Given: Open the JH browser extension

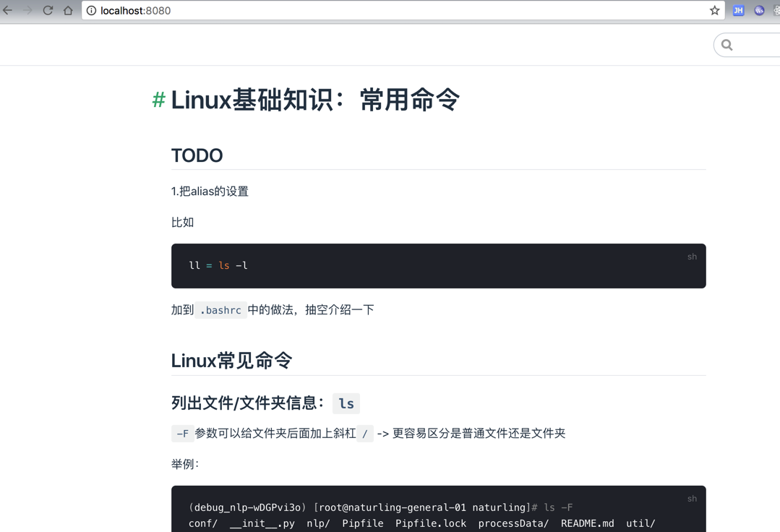Looking at the screenshot, I should (738, 11).
